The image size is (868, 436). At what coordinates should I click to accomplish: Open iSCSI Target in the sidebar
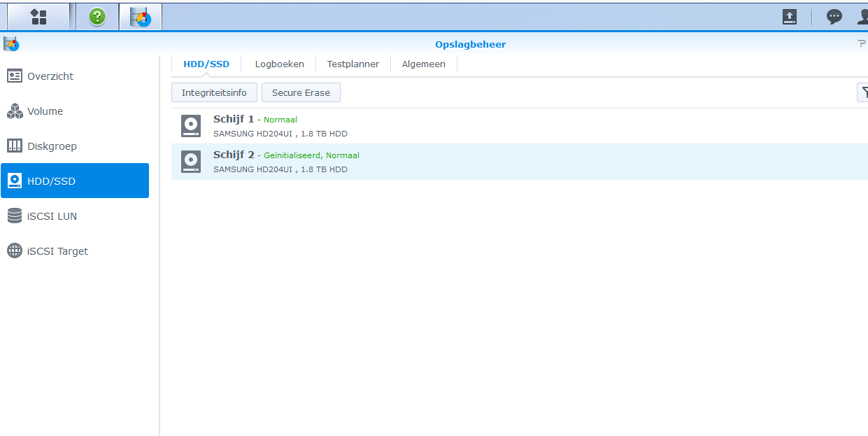click(x=75, y=251)
